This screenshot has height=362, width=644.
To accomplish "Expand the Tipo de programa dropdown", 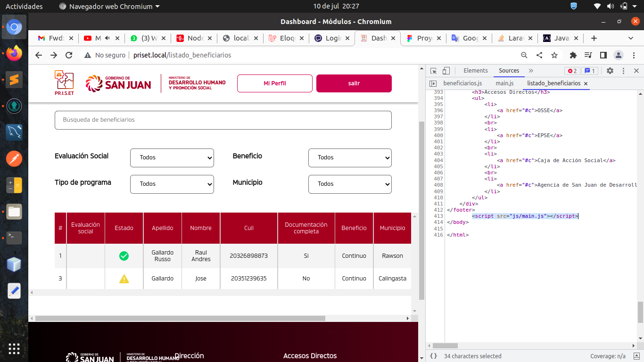I will pos(172,184).
